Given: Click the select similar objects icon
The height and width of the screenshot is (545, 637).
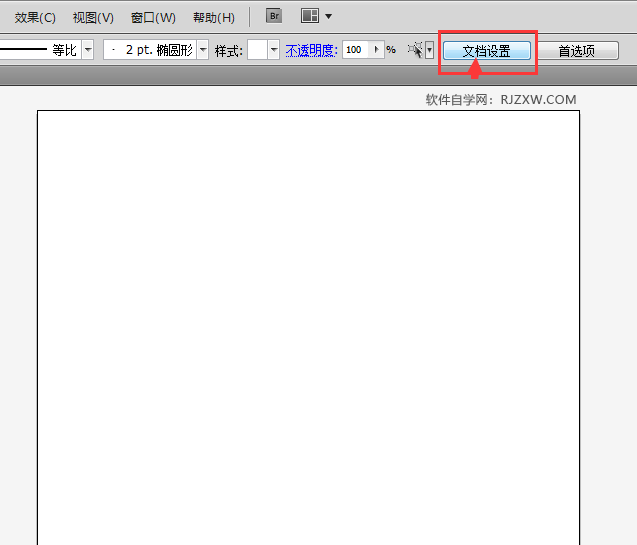Looking at the screenshot, I should point(416,50).
